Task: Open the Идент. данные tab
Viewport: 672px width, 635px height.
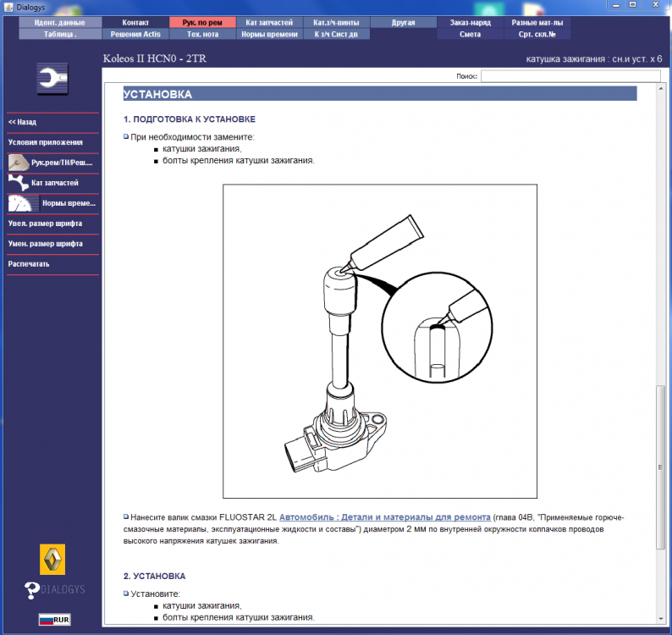Action: tap(60, 22)
